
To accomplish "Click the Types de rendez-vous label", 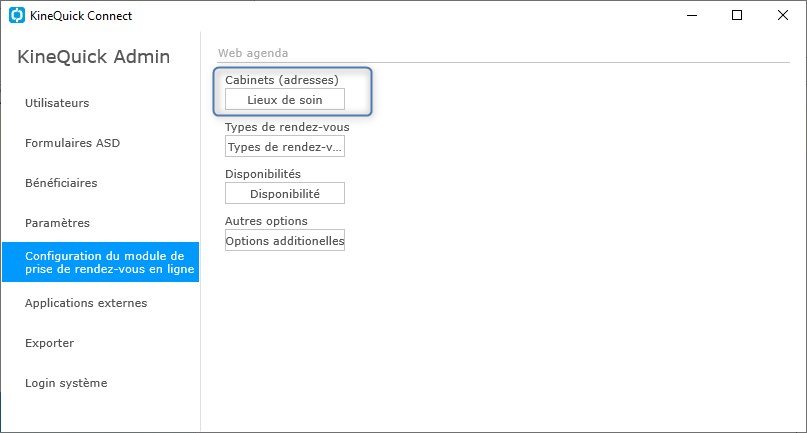I will [287, 127].
